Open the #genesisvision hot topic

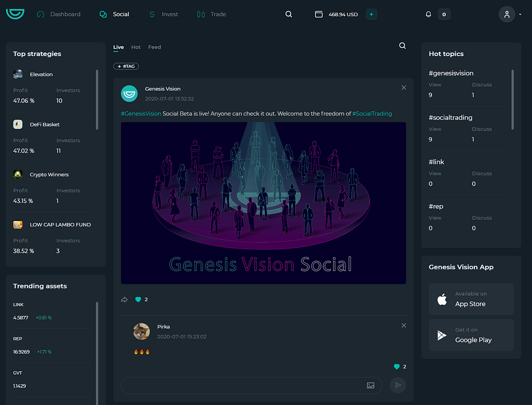click(451, 73)
